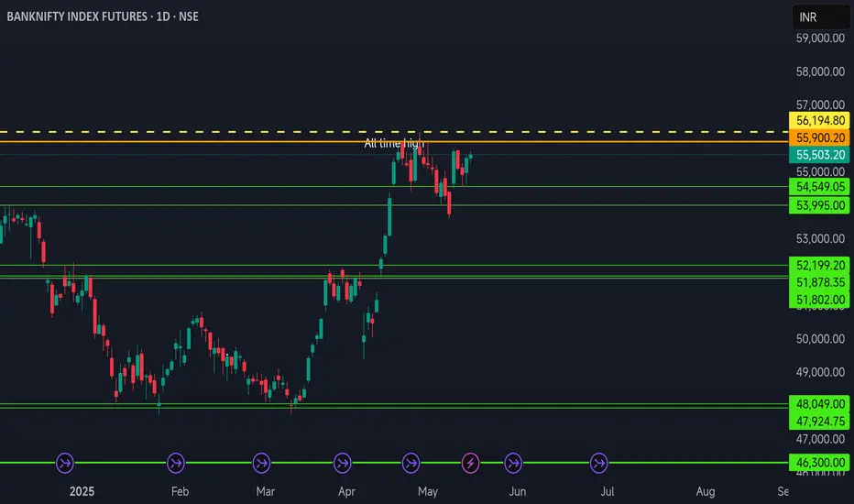
Task: Open the event marker above the Apr label
Action: click(342, 463)
